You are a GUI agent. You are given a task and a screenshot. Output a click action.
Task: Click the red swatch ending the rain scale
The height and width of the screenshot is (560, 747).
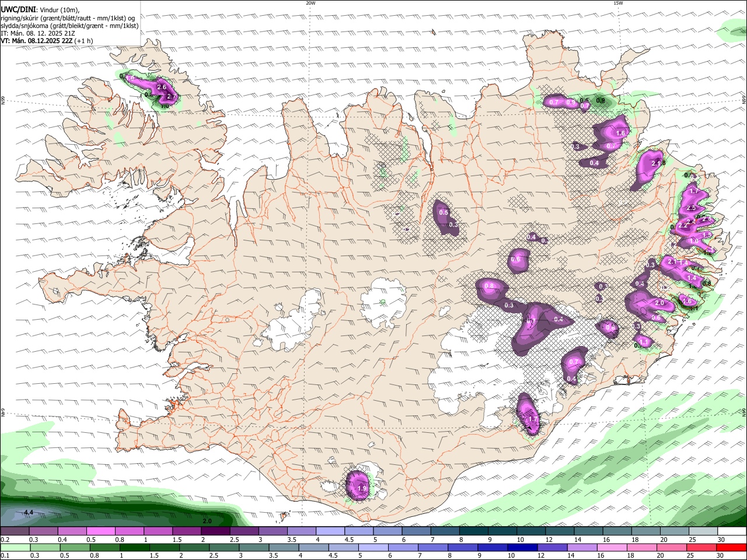pos(732,548)
